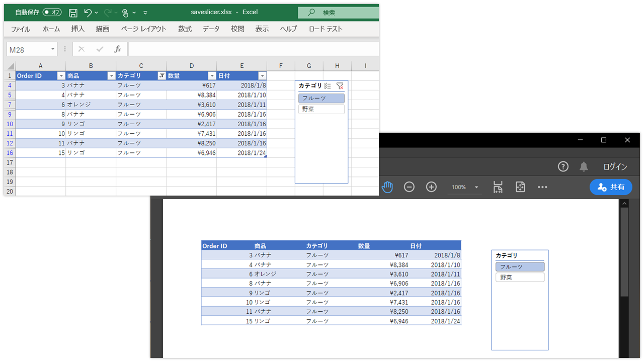Switch to the ページ レイアウト ribbon tab
Image resolution: width=644 pixels, height=362 pixels.
143,29
